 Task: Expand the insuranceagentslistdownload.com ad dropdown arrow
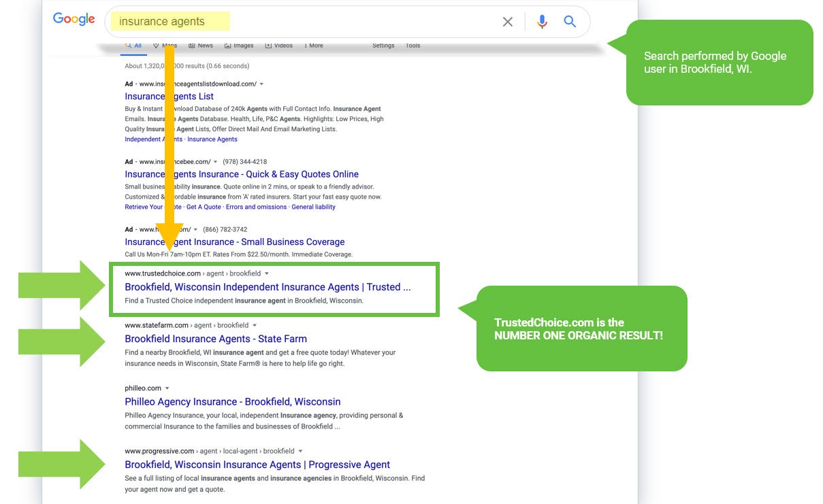(262, 84)
